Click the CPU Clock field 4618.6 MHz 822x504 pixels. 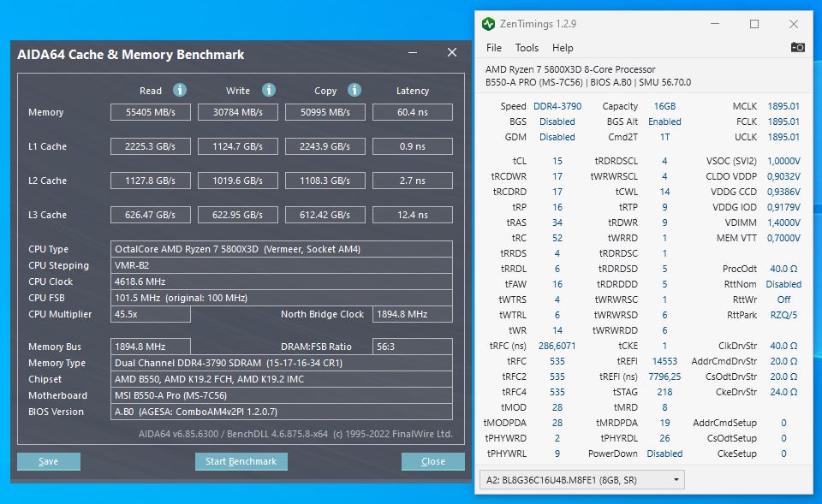(282, 282)
